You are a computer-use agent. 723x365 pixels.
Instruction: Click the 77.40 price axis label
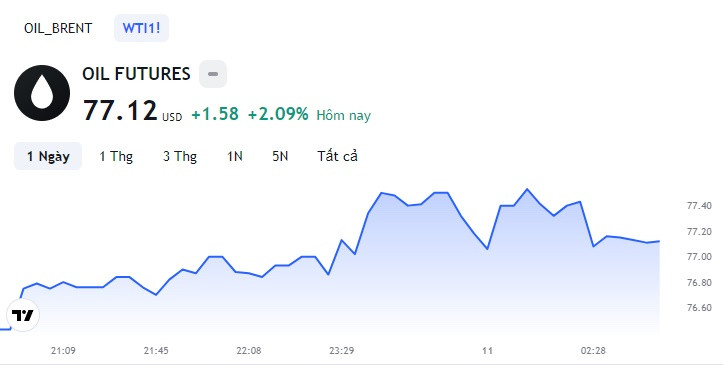[x=699, y=206]
